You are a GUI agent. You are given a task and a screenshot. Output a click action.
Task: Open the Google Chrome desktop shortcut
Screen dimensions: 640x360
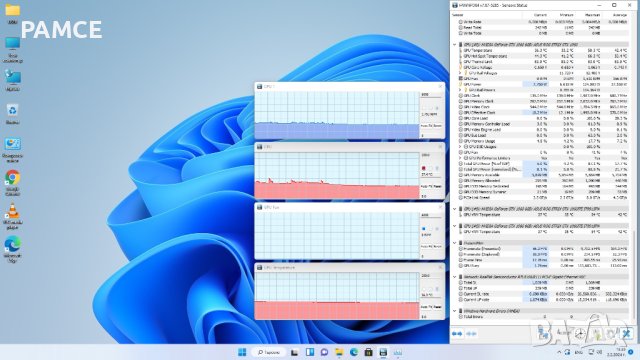click(x=13, y=183)
